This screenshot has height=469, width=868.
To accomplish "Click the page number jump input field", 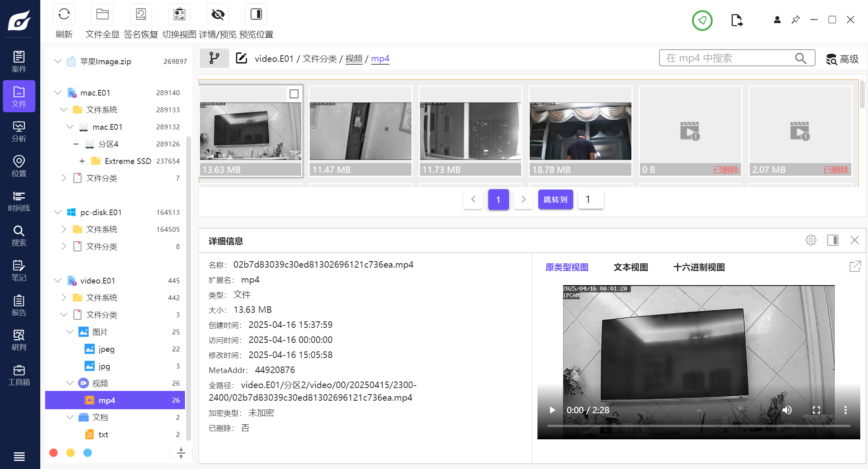I will (x=591, y=199).
